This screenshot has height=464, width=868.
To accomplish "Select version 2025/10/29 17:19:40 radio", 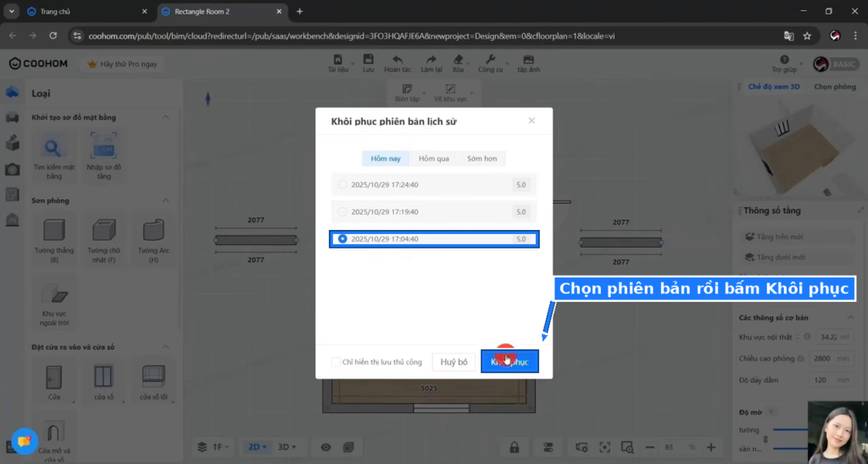I will coord(342,211).
